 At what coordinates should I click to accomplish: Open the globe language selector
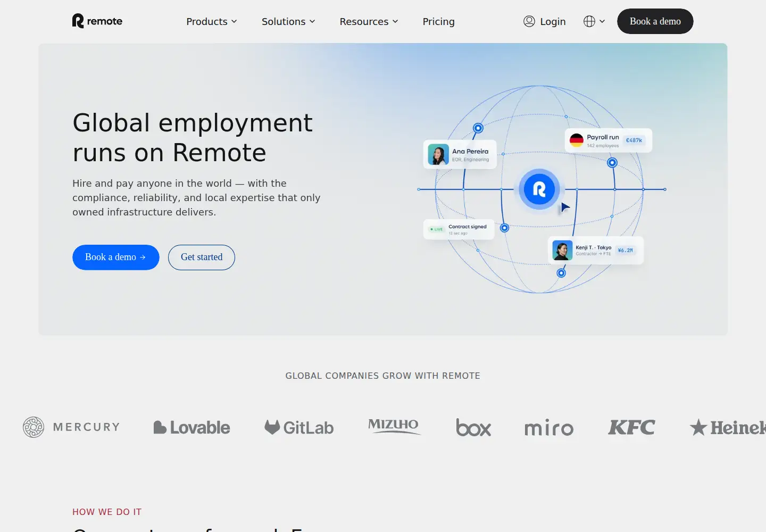point(594,21)
